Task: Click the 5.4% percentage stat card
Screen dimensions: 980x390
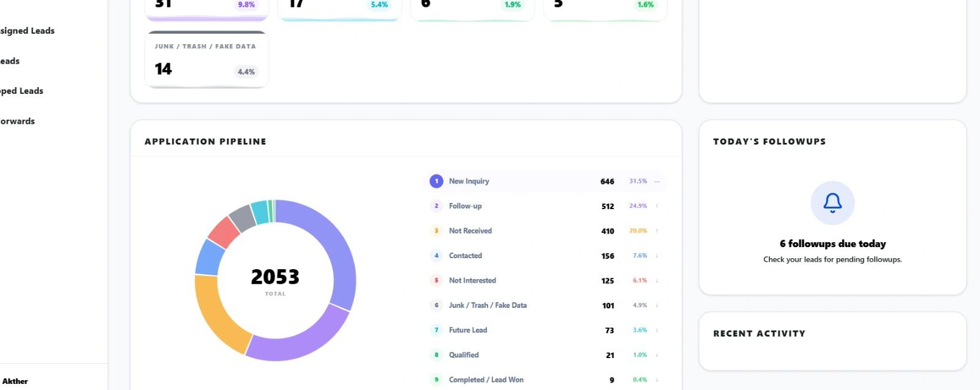Action: [x=340, y=9]
